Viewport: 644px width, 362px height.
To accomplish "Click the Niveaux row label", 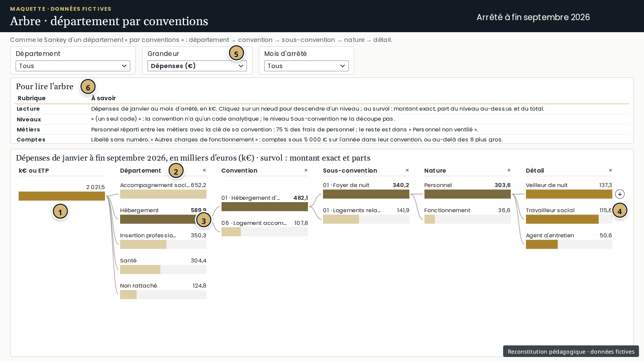I will (29, 119).
